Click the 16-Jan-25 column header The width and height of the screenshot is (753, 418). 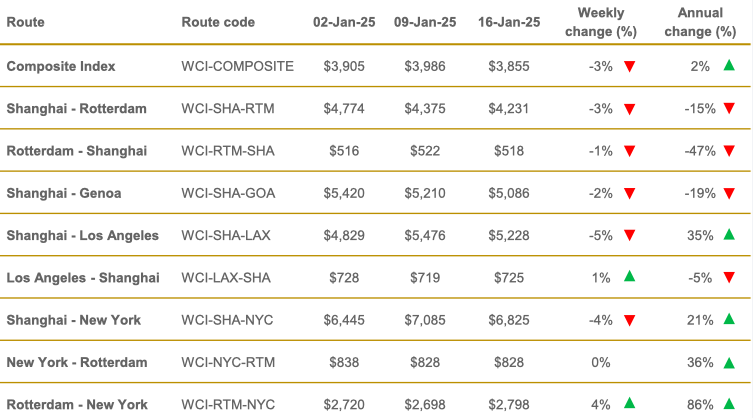click(x=509, y=22)
